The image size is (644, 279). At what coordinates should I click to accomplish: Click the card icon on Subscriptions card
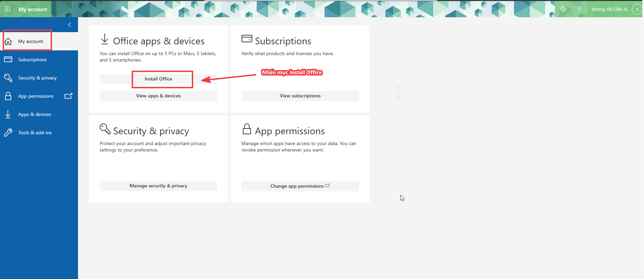pyautogui.click(x=247, y=38)
